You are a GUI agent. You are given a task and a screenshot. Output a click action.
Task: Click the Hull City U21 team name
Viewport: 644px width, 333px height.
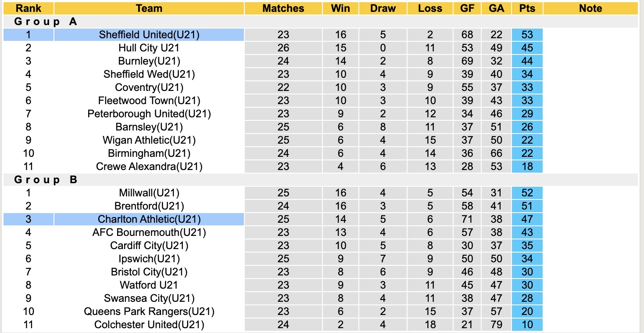click(x=149, y=48)
